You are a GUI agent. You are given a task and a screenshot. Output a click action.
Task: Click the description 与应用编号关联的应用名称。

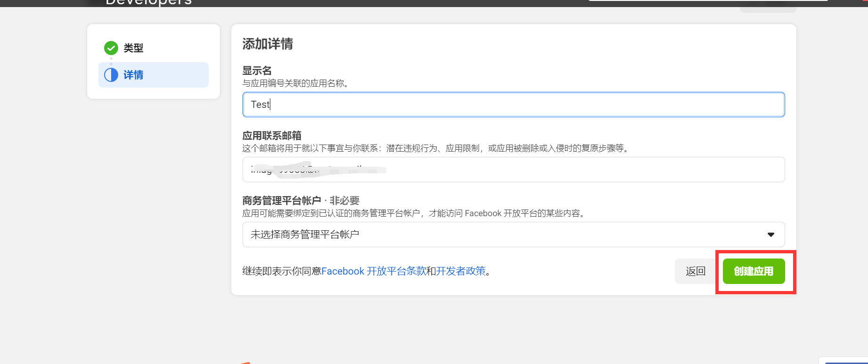click(x=296, y=83)
